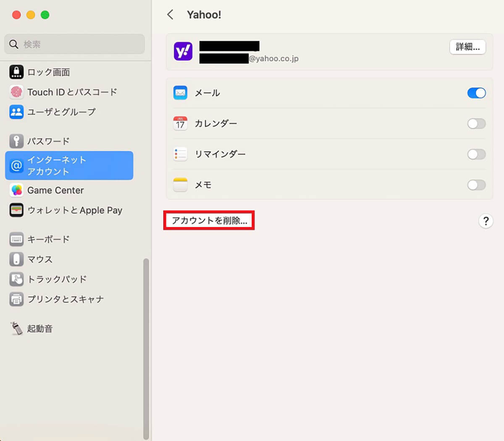The height and width of the screenshot is (441, 504).
Task: Click the Lock Screen (ロック画面) icon
Action: 16,72
